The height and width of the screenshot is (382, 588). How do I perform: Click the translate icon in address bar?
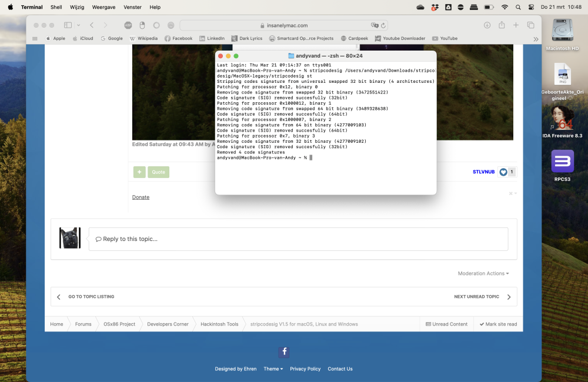point(374,25)
